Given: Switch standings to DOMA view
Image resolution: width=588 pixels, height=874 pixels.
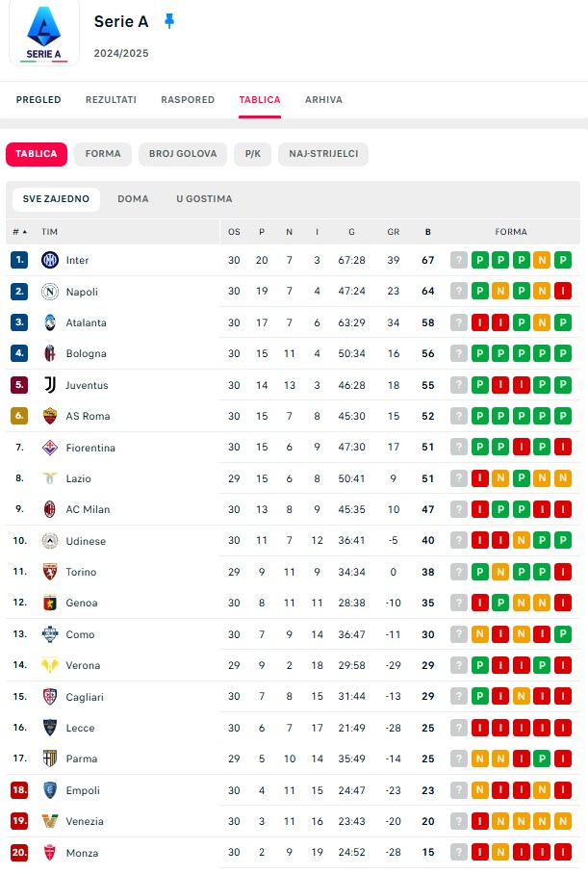Looking at the screenshot, I should (133, 199).
